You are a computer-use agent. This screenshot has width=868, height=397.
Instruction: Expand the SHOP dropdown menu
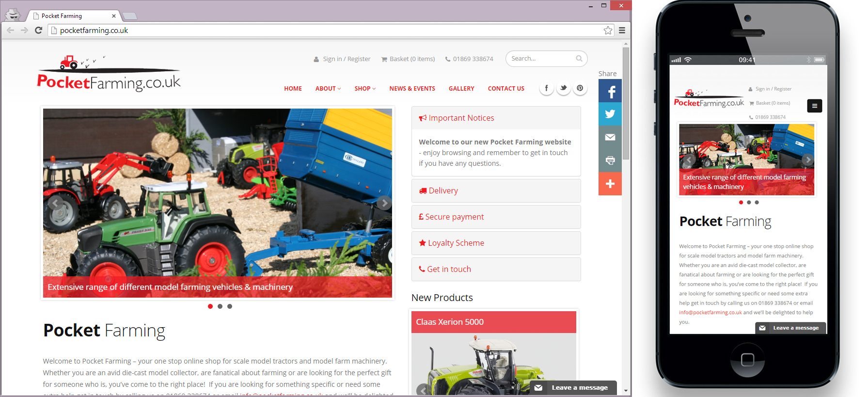pos(365,89)
